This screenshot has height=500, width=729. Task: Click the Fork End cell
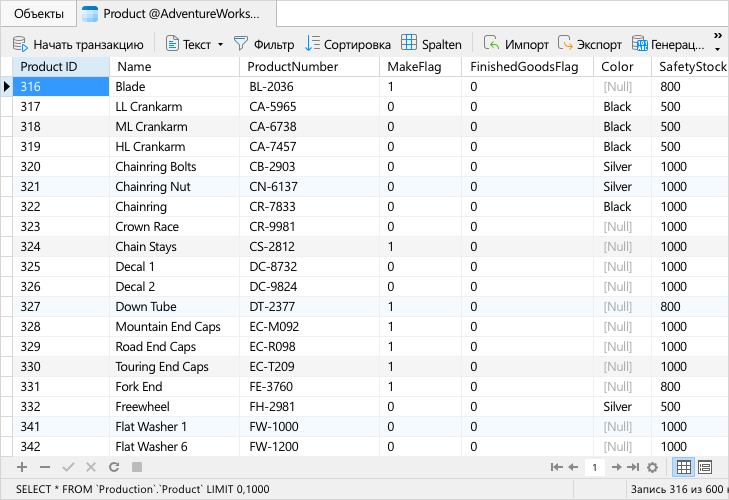[174, 387]
